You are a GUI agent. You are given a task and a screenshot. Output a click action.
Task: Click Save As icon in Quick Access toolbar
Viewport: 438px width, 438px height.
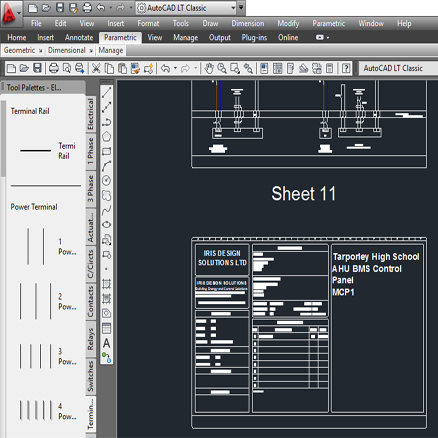click(x=73, y=7)
